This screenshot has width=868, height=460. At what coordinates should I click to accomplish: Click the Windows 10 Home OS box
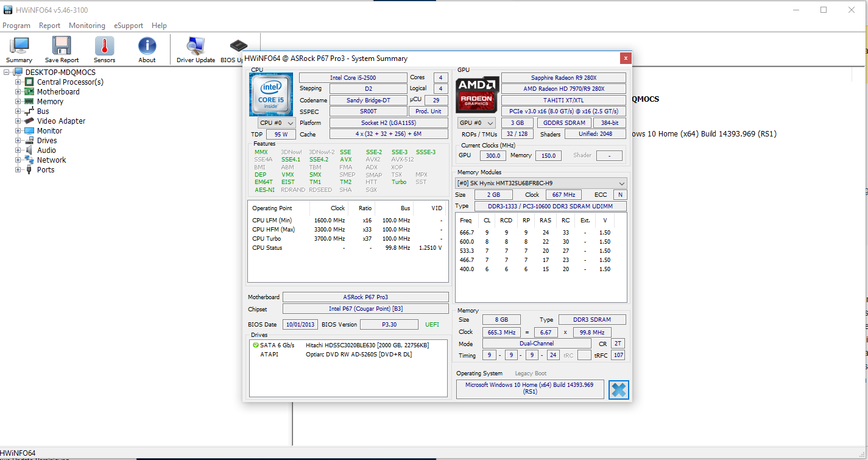point(530,389)
